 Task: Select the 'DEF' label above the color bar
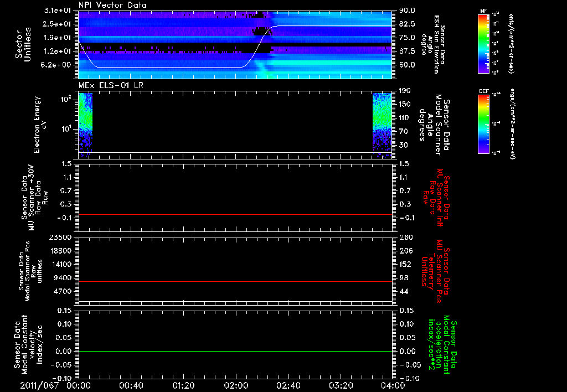coord(484,91)
